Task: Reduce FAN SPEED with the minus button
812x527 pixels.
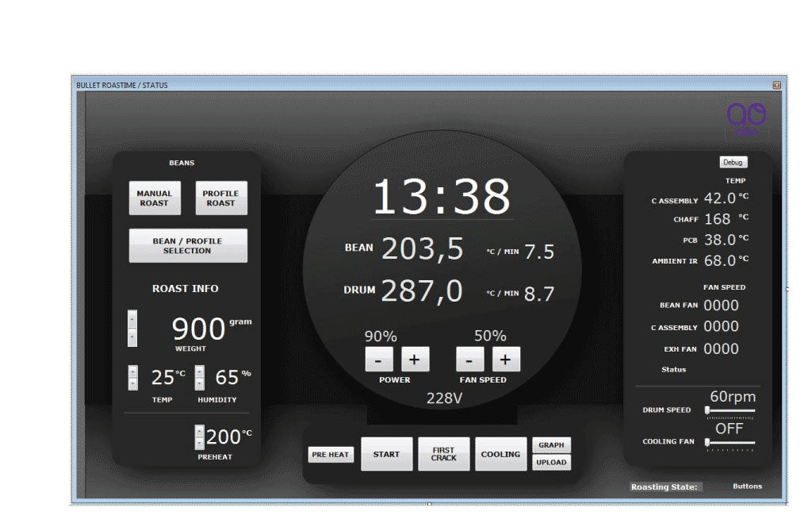Action: (x=469, y=360)
